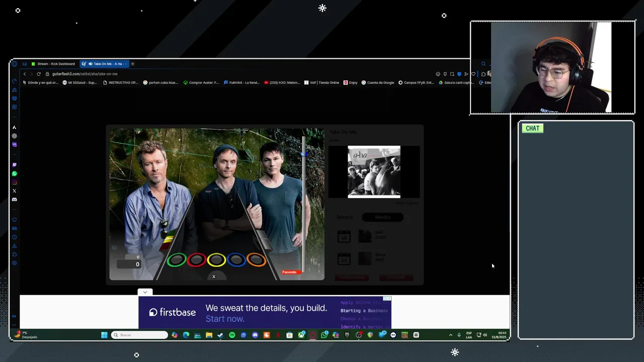Open Epic Games launcher in taskbar
The width and height of the screenshot is (644, 362).
pos(347,335)
